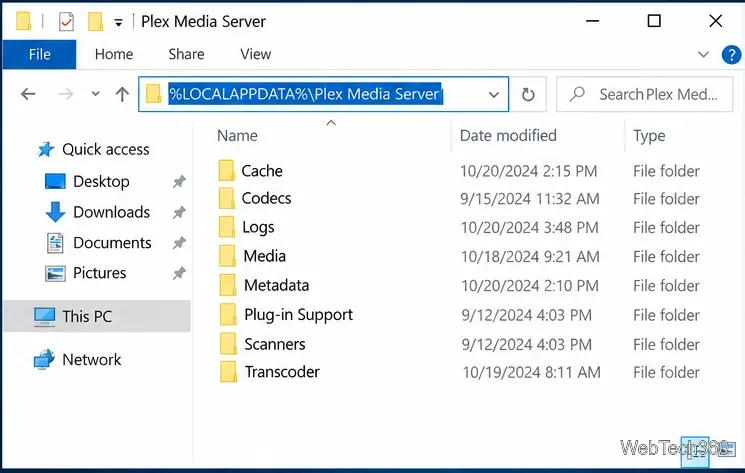This screenshot has height=473, width=745.
Task: Open the recent locations dropdown
Action: point(96,94)
